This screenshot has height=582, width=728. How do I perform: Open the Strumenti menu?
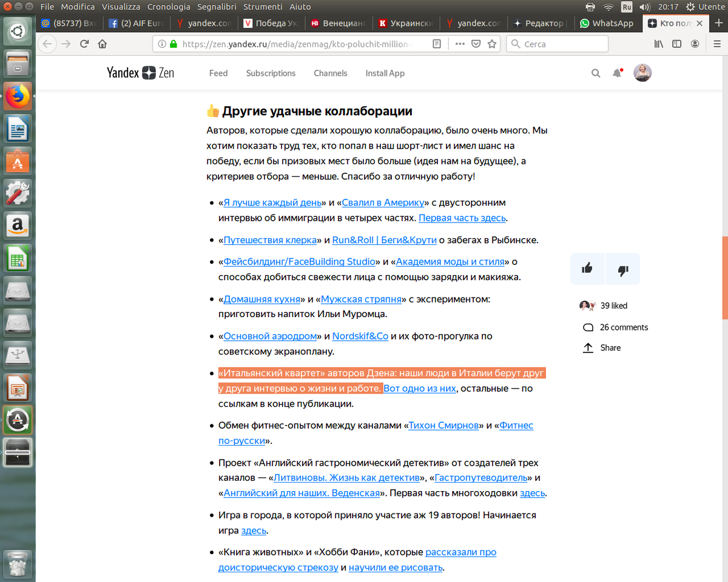[x=263, y=7]
